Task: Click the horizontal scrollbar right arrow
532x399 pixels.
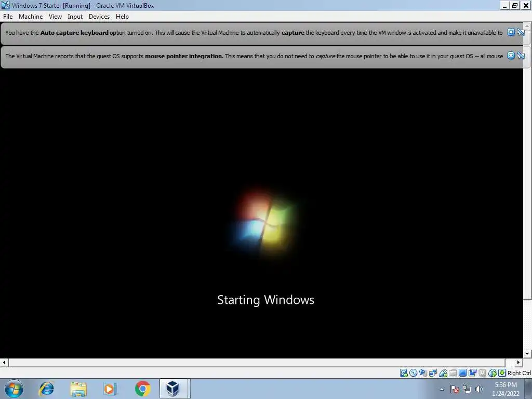Action: (518, 362)
